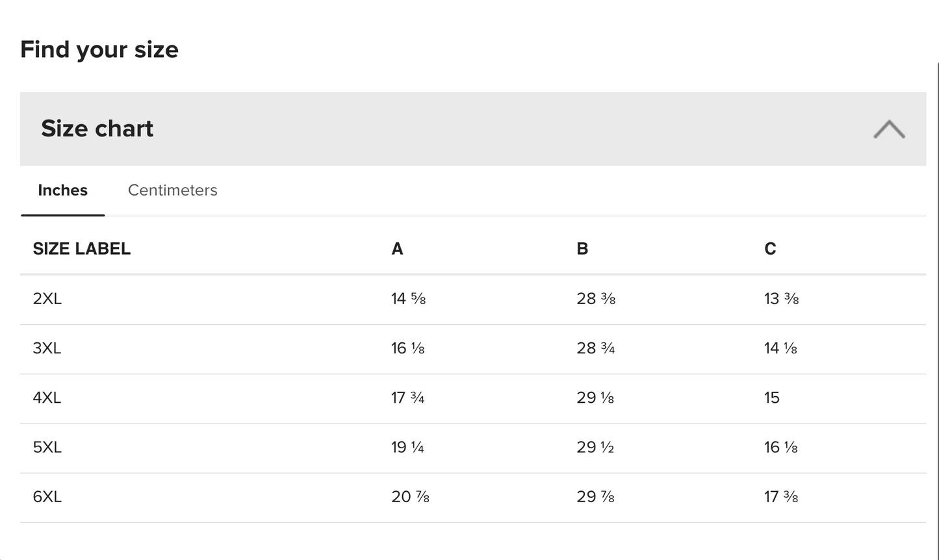Click the Size chart title text

pos(97,129)
